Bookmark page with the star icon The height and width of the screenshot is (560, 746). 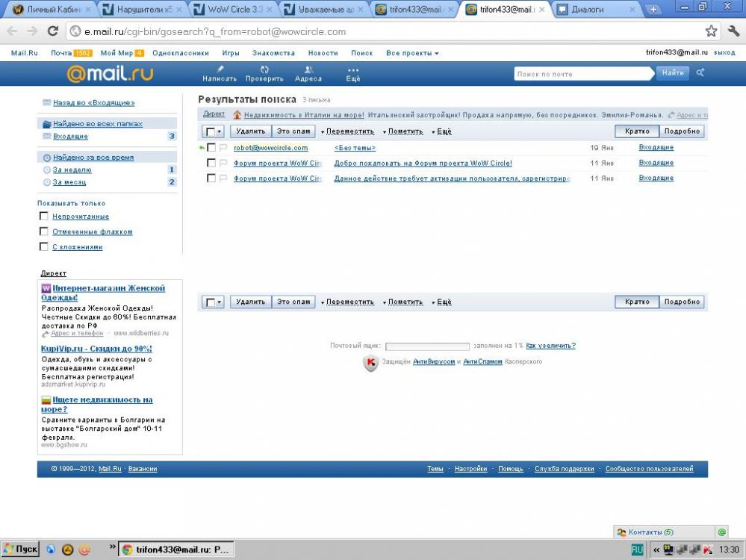point(711,31)
